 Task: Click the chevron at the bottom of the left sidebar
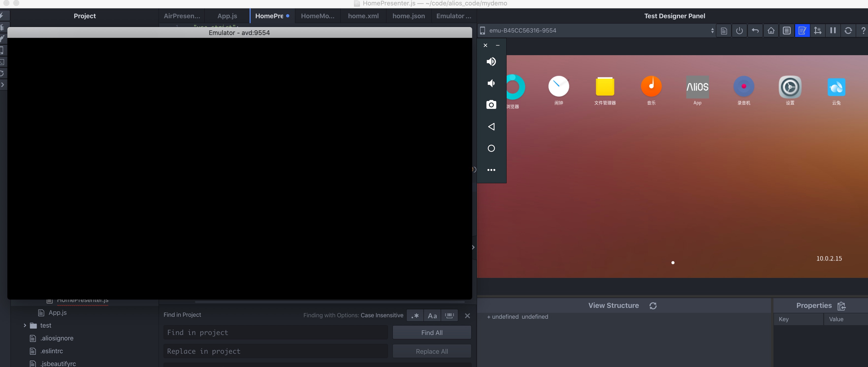click(2, 84)
